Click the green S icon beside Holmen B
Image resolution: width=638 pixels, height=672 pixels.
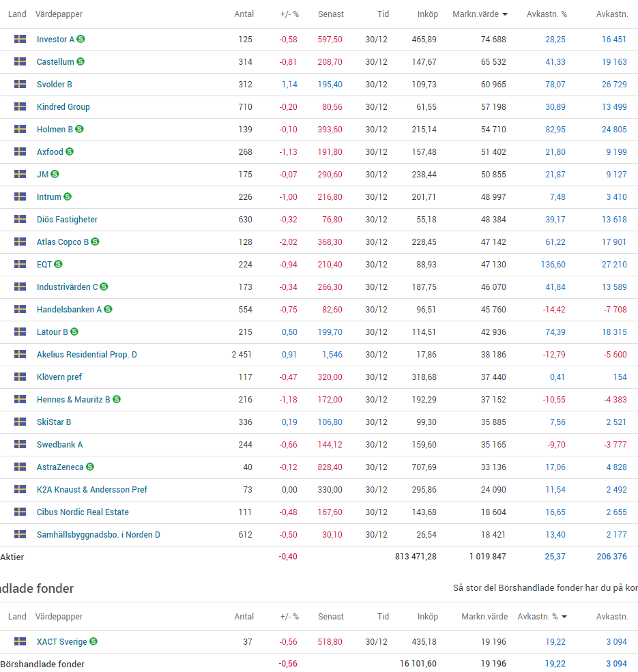click(x=79, y=129)
